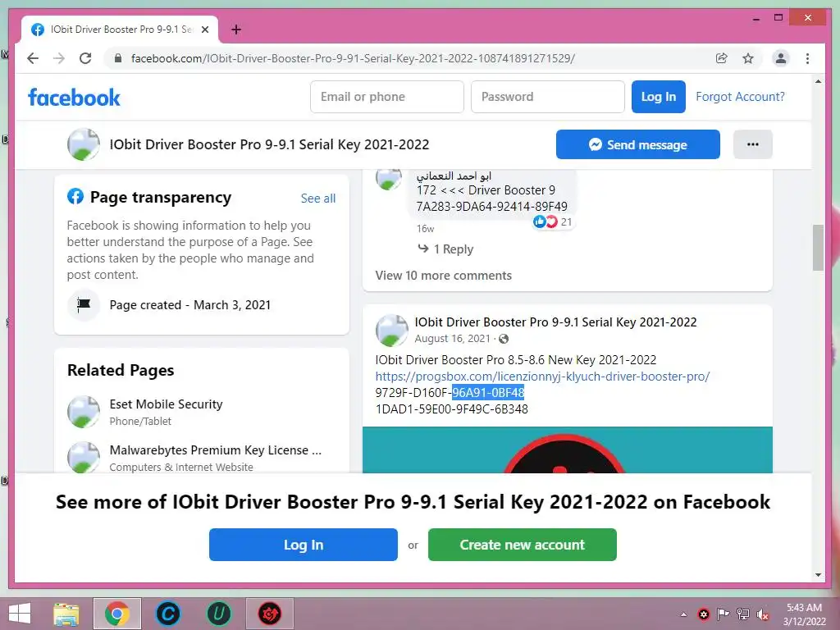Click the page profile picture in header
This screenshot has height=630, width=840.
point(84,144)
